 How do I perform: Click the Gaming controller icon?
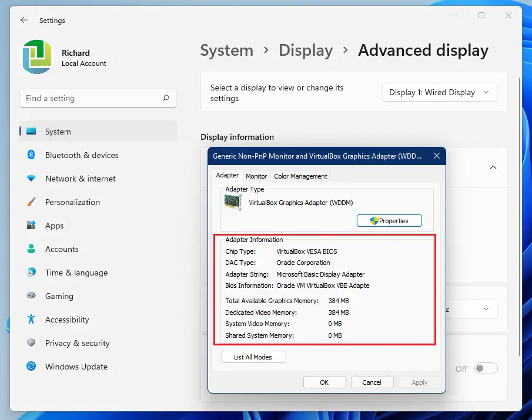click(x=31, y=295)
